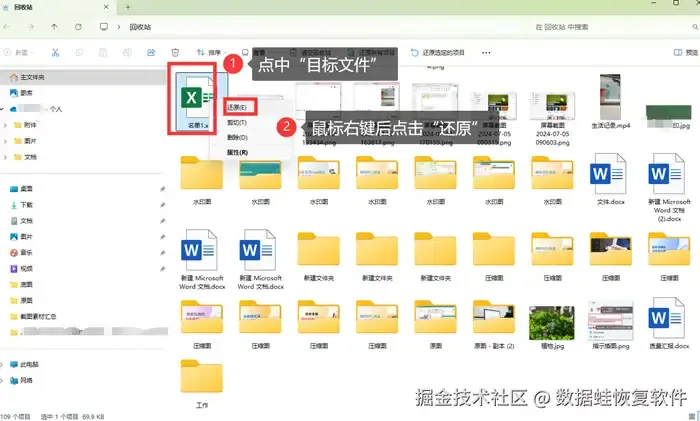Click the pin icon beside 桌面

tap(162, 189)
